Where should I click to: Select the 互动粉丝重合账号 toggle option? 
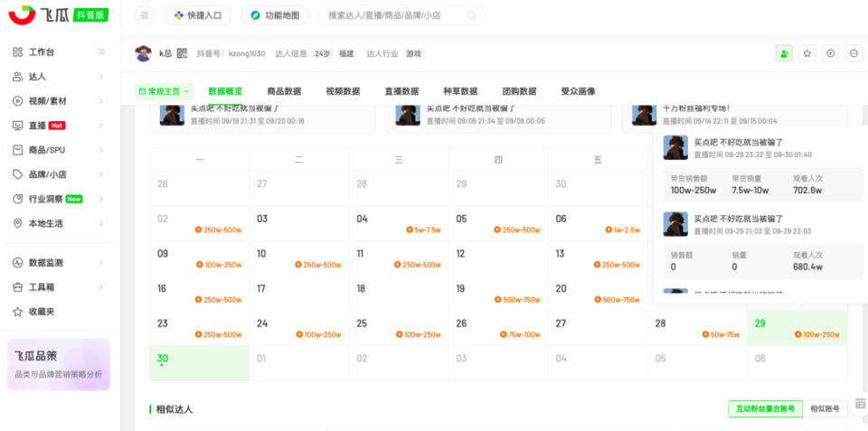(764, 409)
